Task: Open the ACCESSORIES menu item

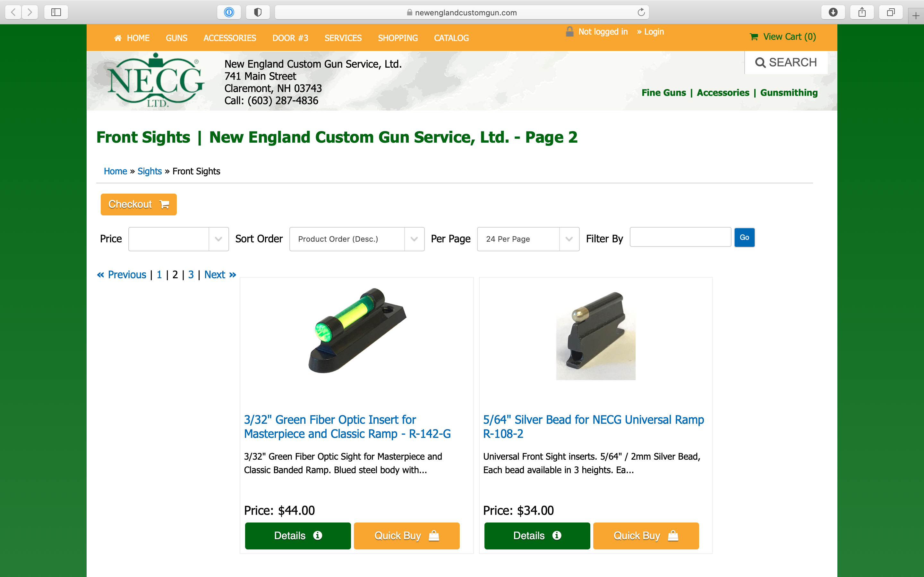Action: (x=229, y=38)
